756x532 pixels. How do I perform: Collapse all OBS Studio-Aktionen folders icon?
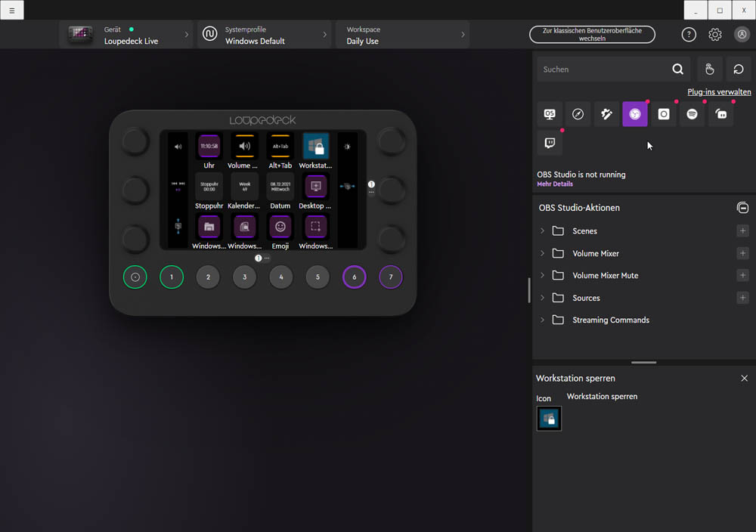(x=742, y=208)
